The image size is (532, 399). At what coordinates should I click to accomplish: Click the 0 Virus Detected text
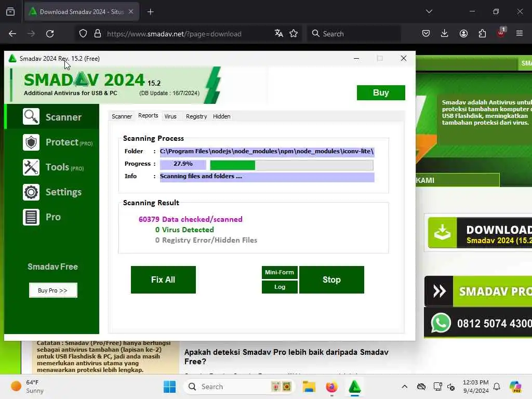[184, 230]
